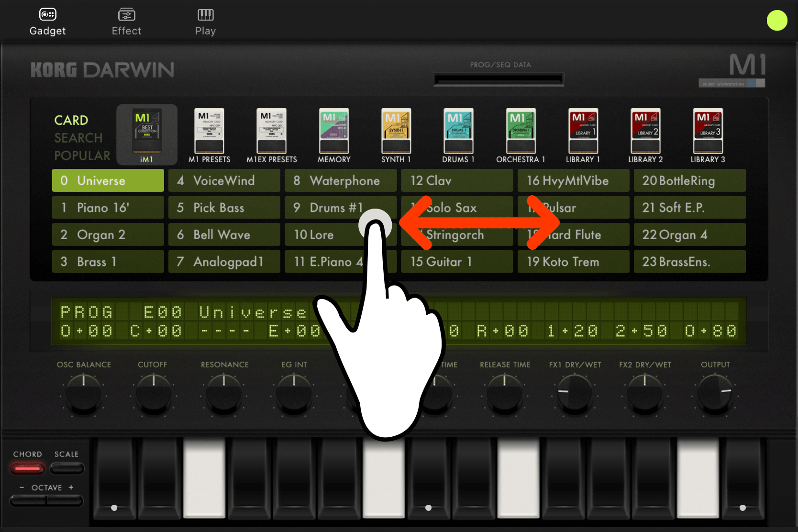
Task: Select program 22 Organ 4
Action: point(690,234)
